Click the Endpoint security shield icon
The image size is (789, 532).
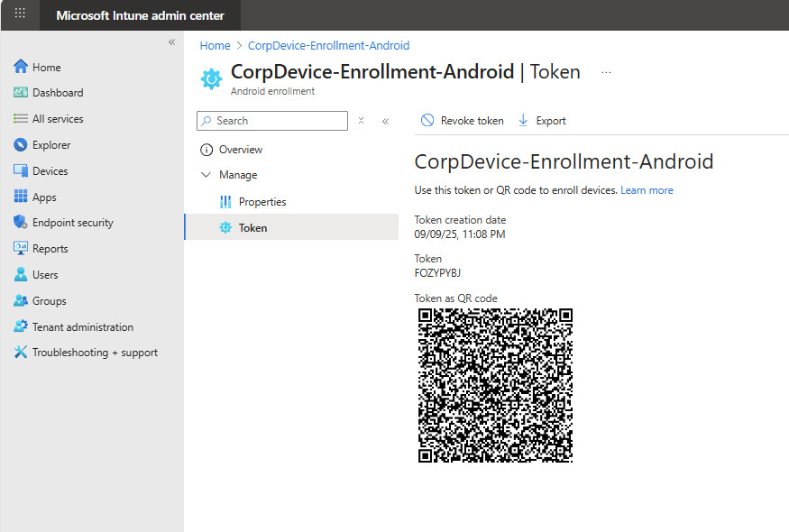click(21, 223)
